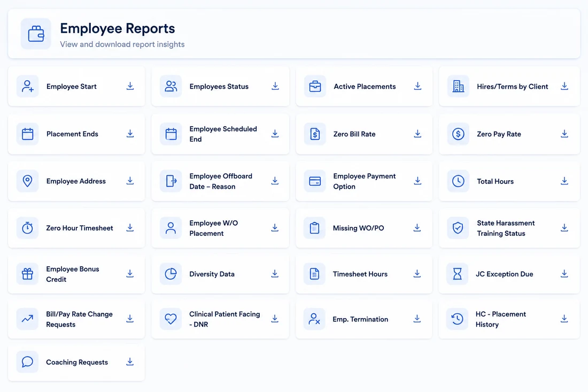Click the dollar document icon on Zero Bill Rate
Image resolution: width=588 pixels, height=392 pixels.
315,134
